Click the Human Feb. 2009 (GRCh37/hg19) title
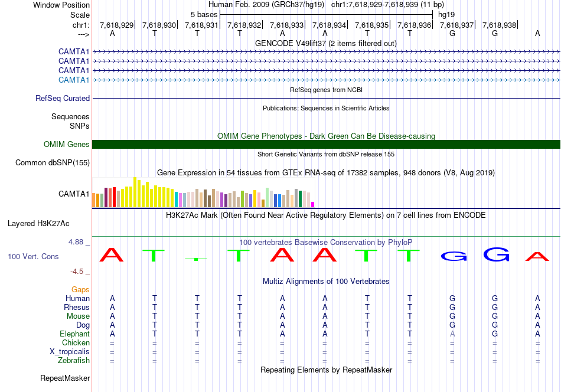This screenshot has height=392, width=561. click(x=266, y=5)
